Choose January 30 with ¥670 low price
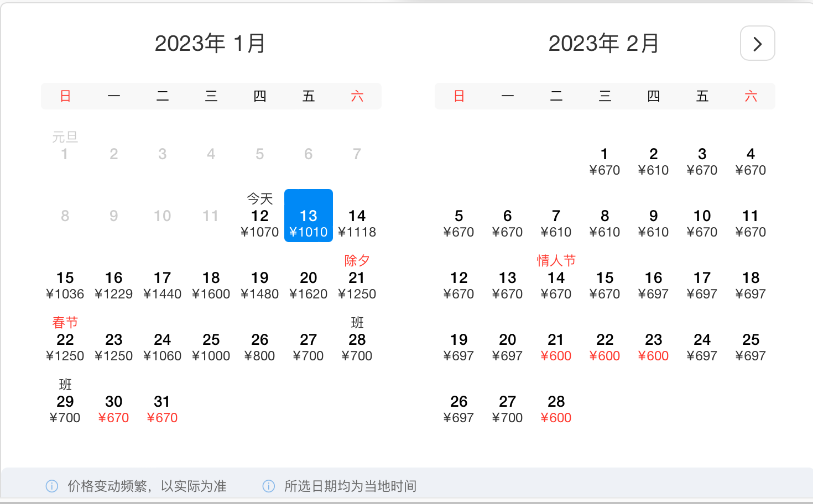 tap(113, 409)
